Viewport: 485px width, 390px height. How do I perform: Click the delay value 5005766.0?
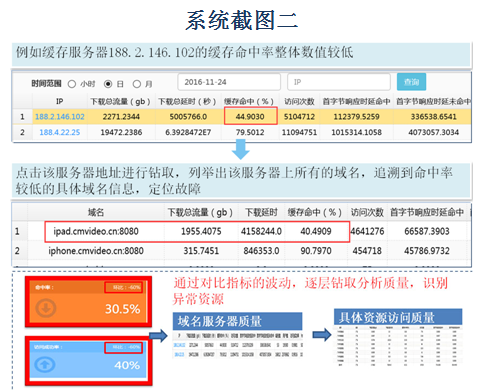(x=188, y=117)
